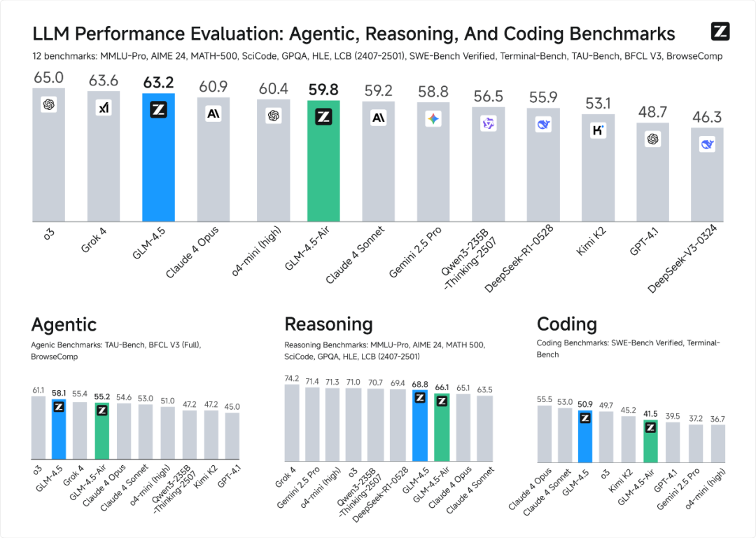The image size is (756, 538).
Task: Click the Kimi K logo on 53.1 bar
Action: (x=598, y=130)
